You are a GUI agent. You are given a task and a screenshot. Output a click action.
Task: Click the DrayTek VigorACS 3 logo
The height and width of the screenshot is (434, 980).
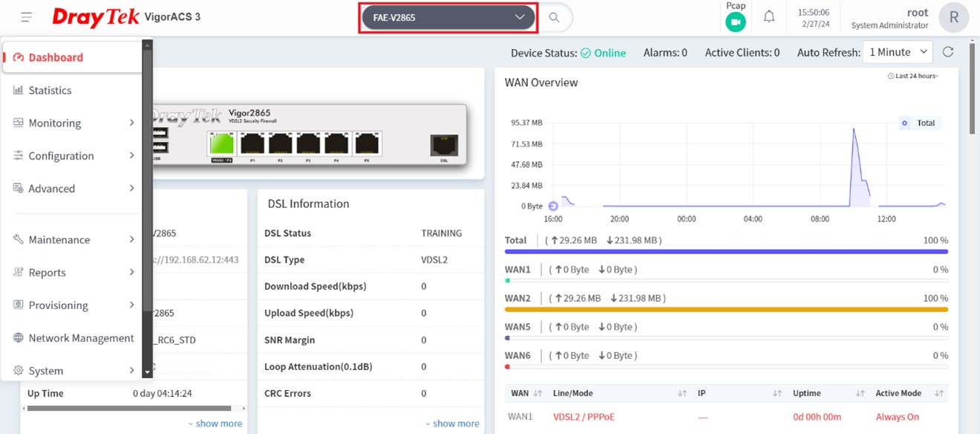(x=126, y=17)
